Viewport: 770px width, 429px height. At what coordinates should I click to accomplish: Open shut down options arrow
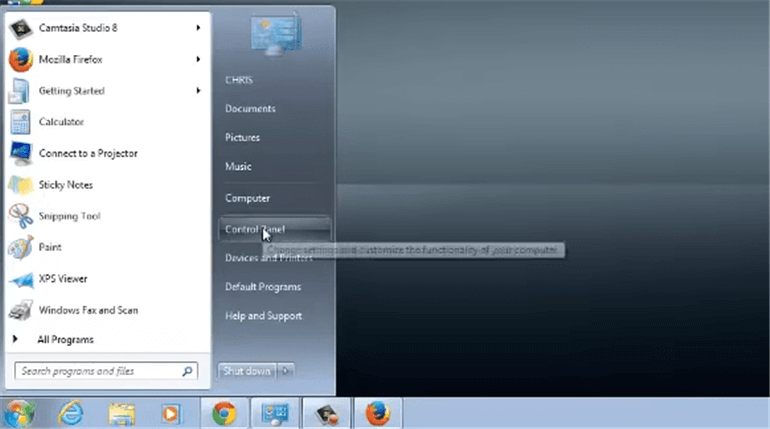click(285, 371)
